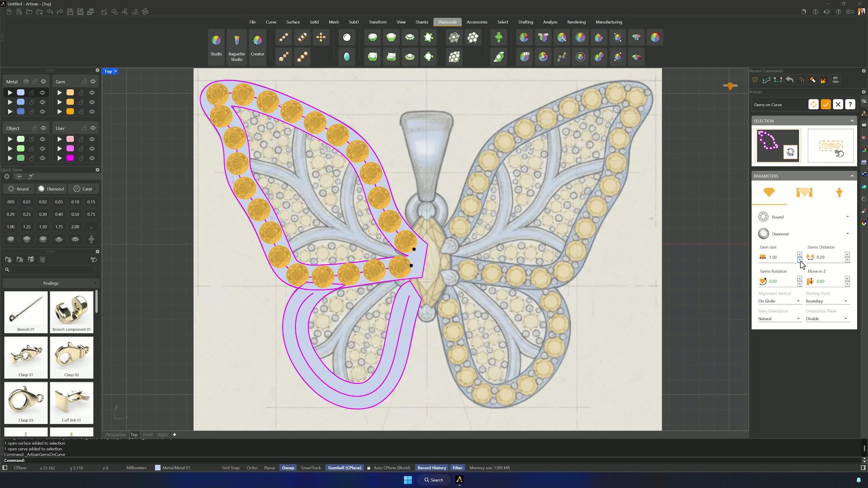The height and width of the screenshot is (488, 868).
Task: Click the bottom User layer magenta swatch
Action: click(x=70, y=158)
